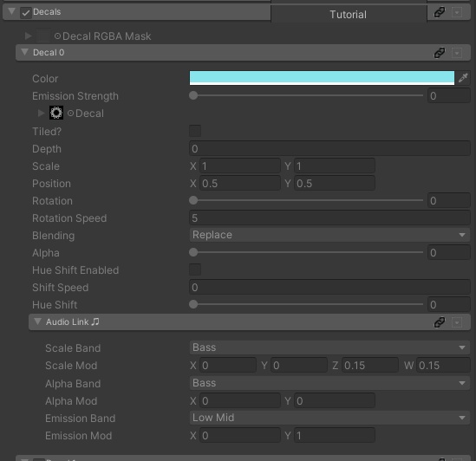Click the Position Y field showing 0.5
The width and height of the screenshot is (476, 461).
pyautogui.click(x=334, y=184)
